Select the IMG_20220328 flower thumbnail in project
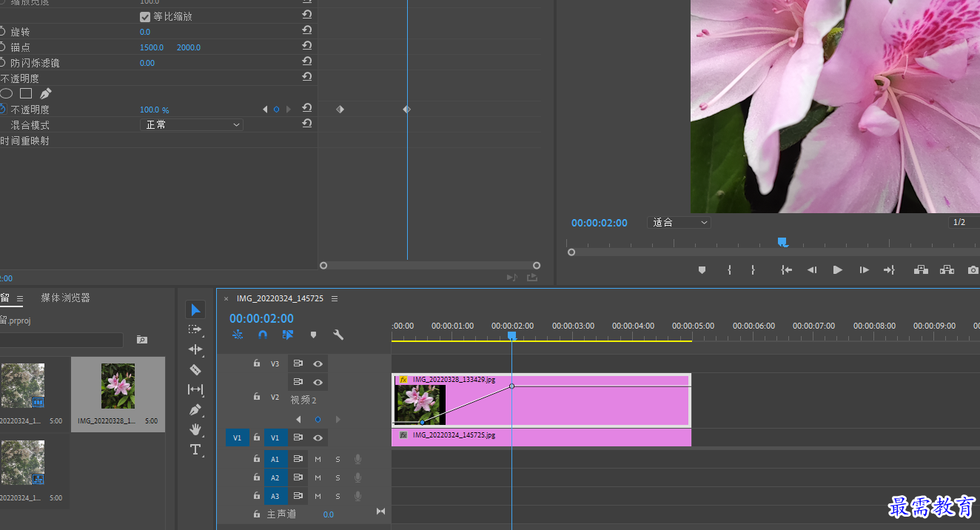 tap(118, 386)
